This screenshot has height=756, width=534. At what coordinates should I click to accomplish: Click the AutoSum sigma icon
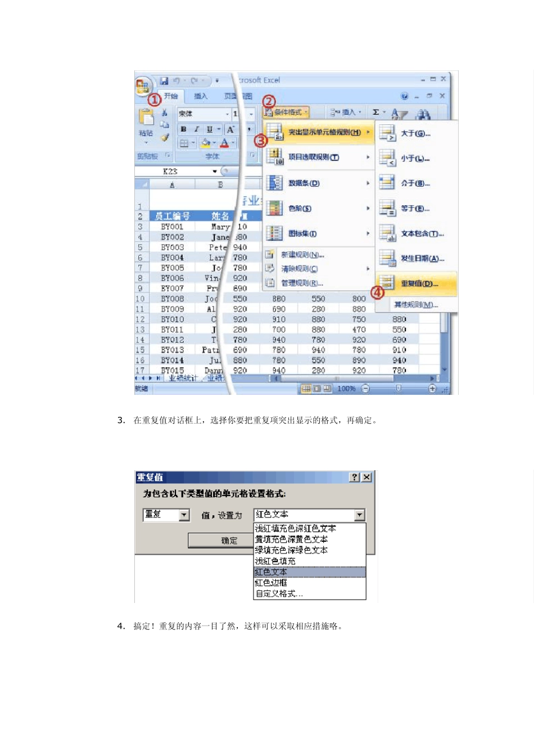pos(376,112)
